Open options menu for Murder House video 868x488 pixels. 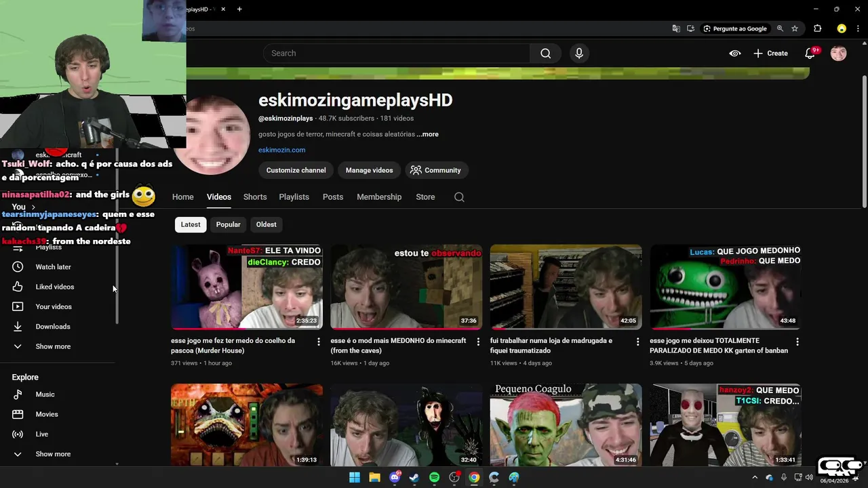pyautogui.click(x=318, y=342)
